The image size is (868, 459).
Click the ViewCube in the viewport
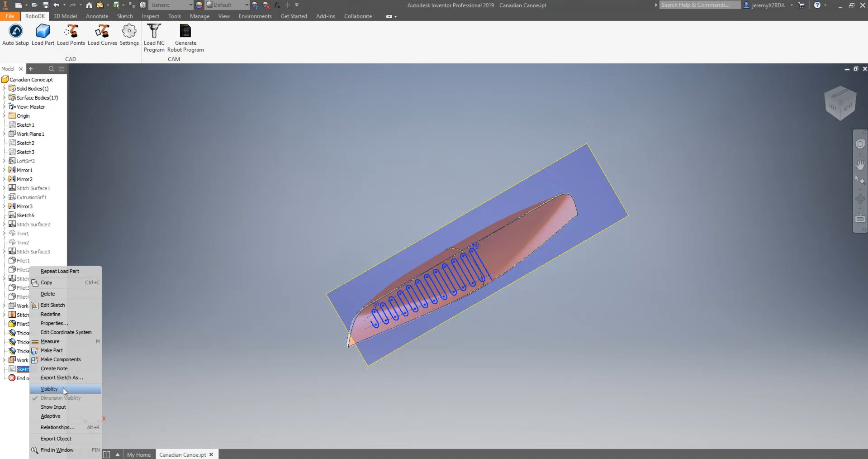click(x=840, y=103)
